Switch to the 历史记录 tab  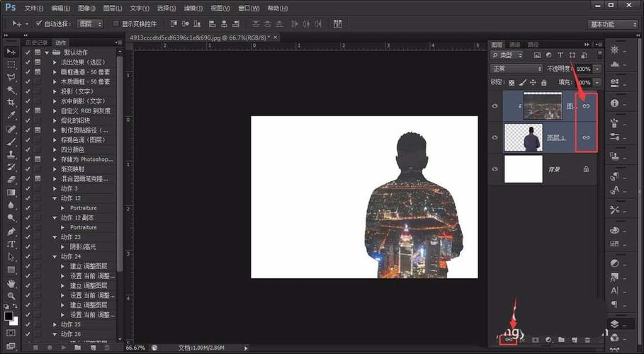(37, 42)
